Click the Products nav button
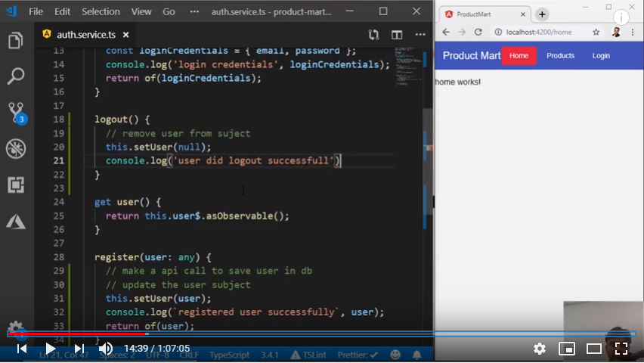The height and width of the screenshot is (363, 644). click(x=560, y=56)
